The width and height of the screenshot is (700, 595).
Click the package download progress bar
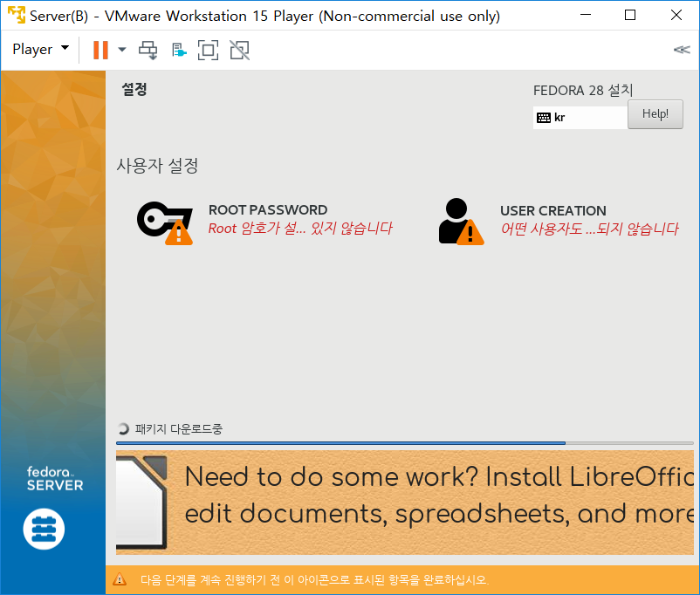tap(404, 443)
